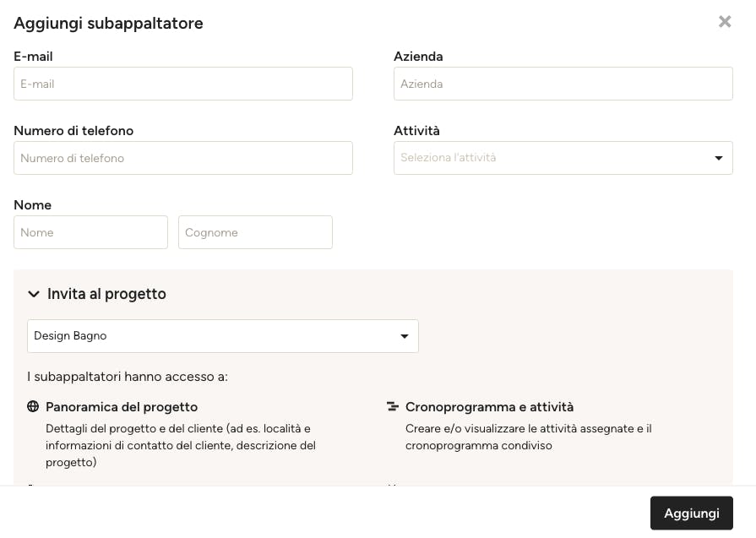
Task: Click the timeline icon beside Cronoprogramma e attività
Action: (x=393, y=406)
